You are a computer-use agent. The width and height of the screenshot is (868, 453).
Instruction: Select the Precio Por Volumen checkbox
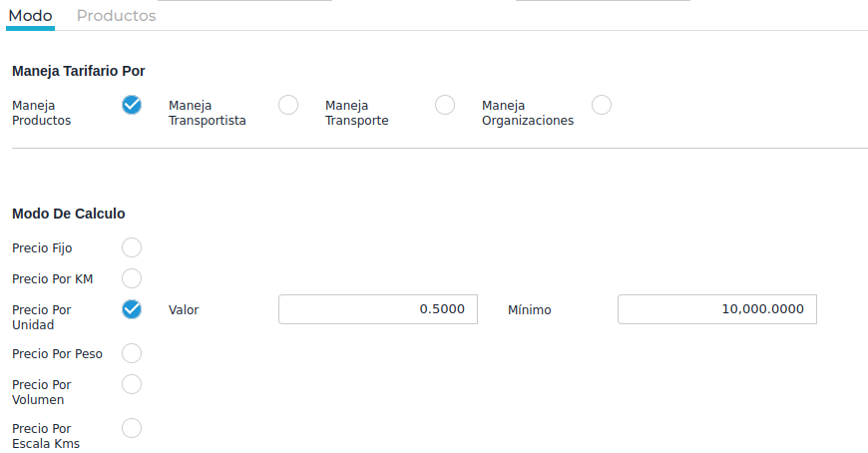[132, 384]
